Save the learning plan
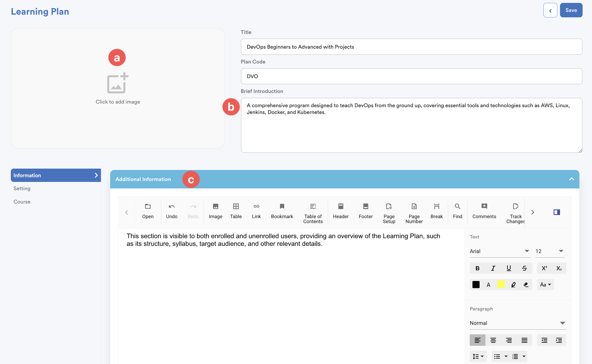The height and width of the screenshot is (364, 592). pos(571,10)
